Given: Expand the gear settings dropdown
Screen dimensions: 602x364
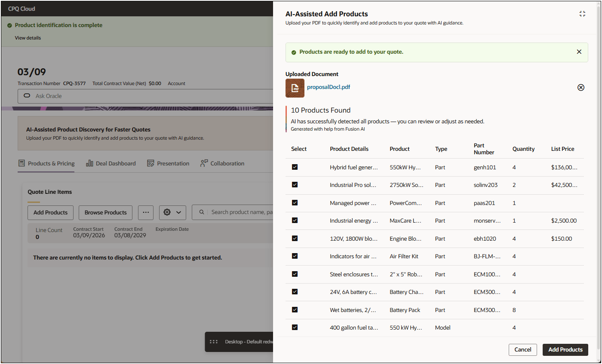Looking at the screenshot, I should [172, 212].
